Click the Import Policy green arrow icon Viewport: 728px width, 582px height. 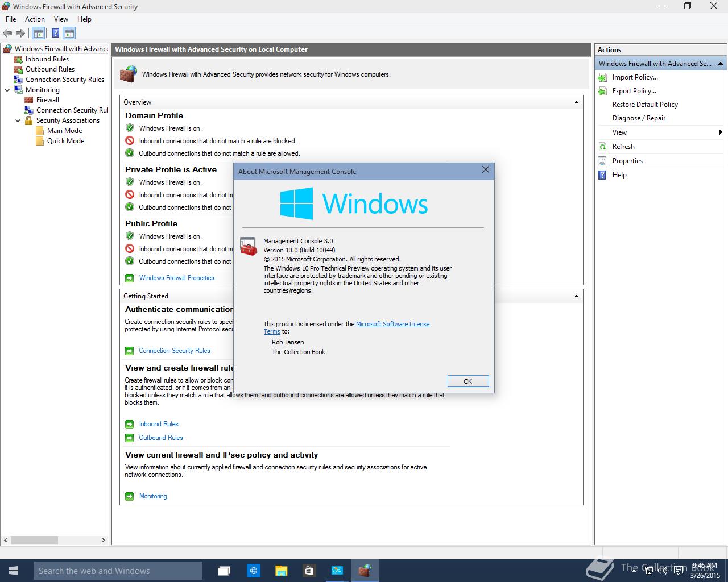602,77
